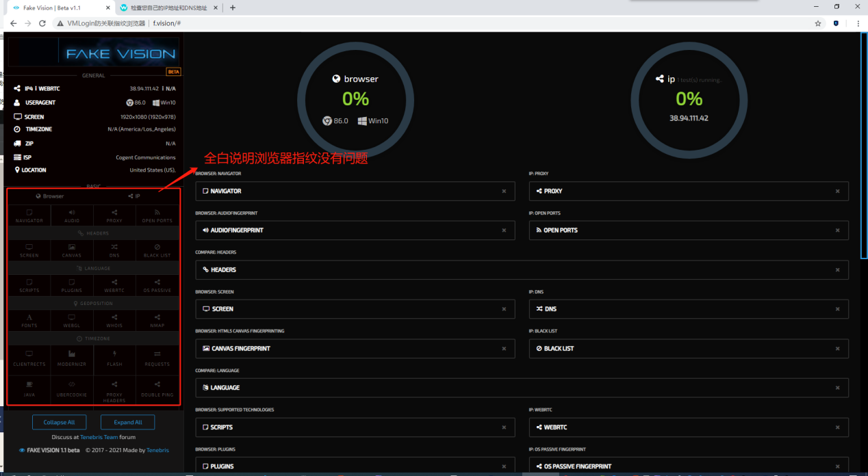Image resolution: width=868 pixels, height=476 pixels.
Task: Select the Whois tile in sidebar grid
Action: (114, 320)
